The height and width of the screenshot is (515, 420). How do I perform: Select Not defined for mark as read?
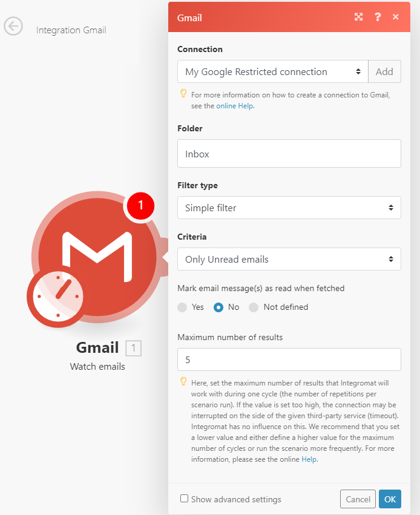pos(254,307)
